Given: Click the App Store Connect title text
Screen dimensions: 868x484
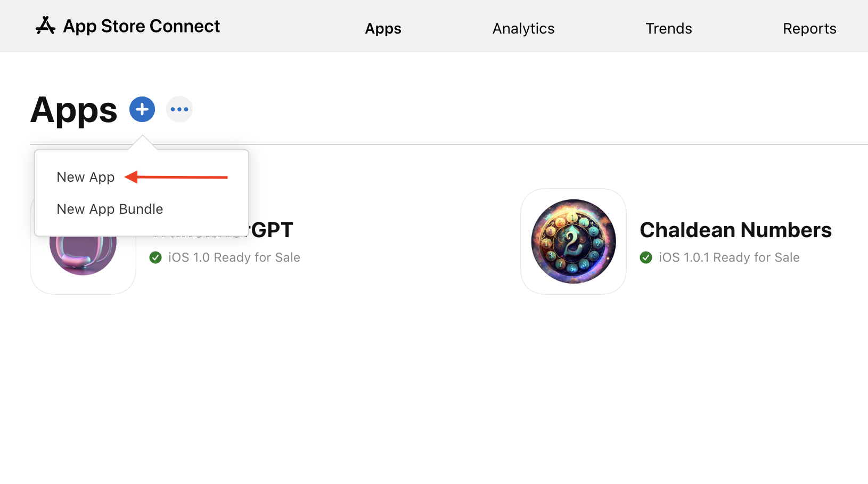Looking at the screenshot, I should tap(142, 26).
